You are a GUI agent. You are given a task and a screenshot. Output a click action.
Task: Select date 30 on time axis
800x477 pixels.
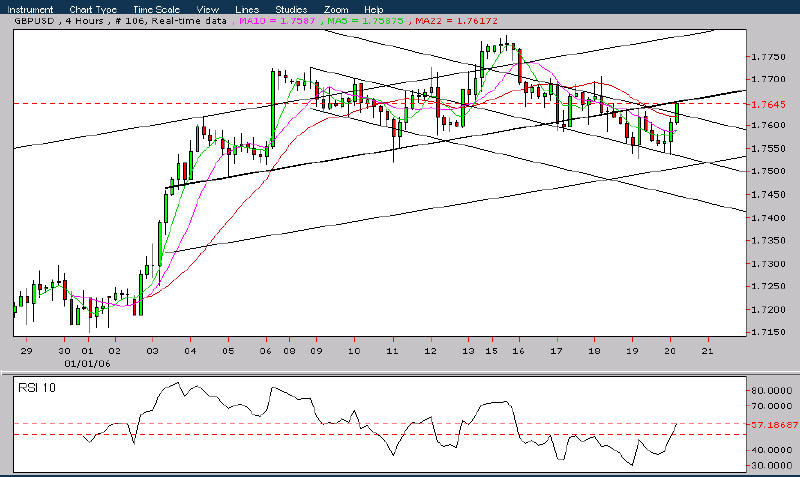tap(64, 351)
